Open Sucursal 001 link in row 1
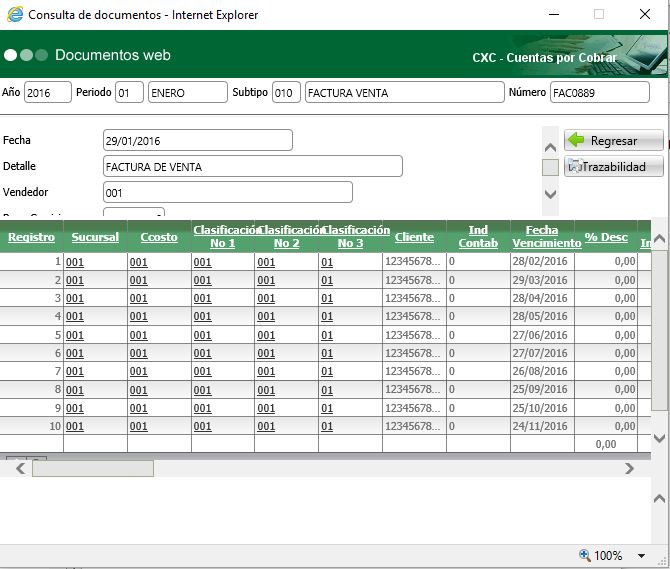Image resolution: width=670 pixels, height=569 pixels. pyautogui.click(x=75, y=262)
